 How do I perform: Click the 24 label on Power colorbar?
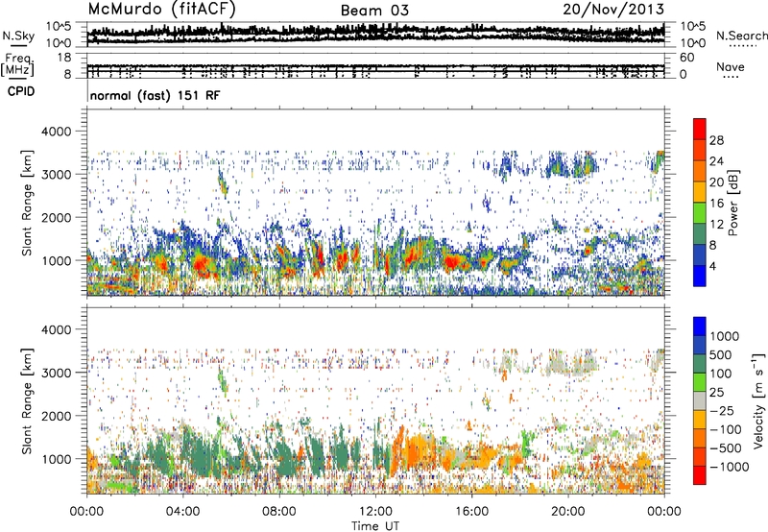716,161
